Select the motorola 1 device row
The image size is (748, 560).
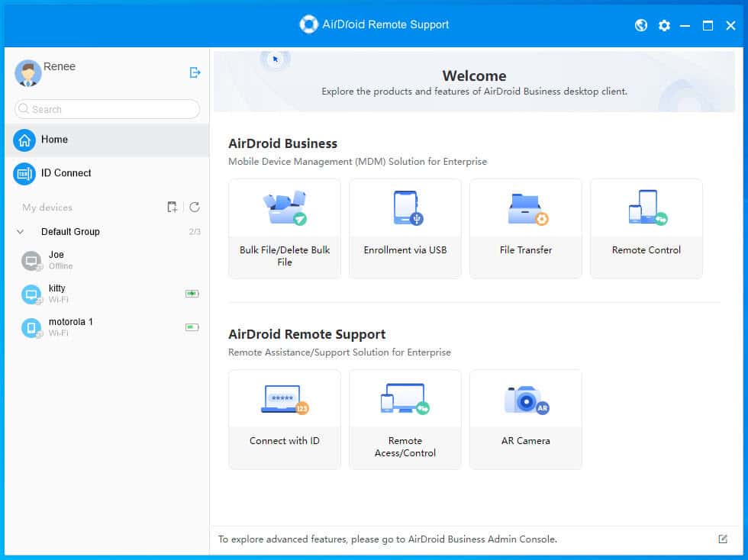[107, 327]
